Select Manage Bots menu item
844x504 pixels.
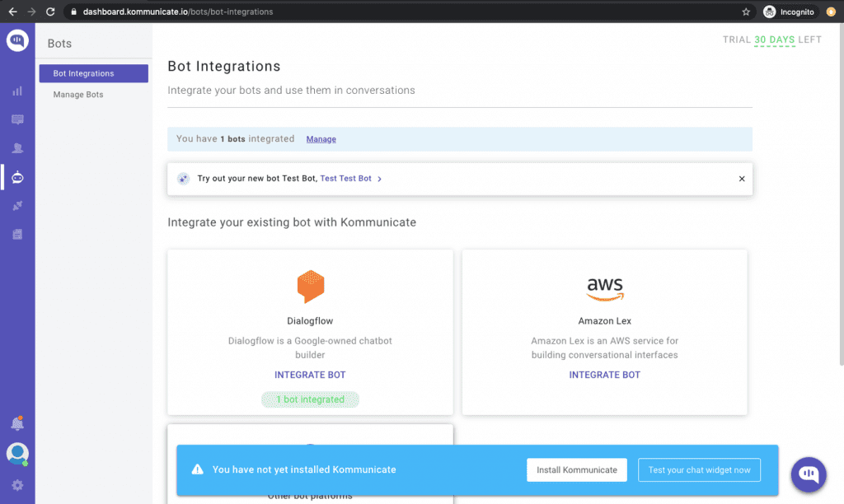coord(78,94)
